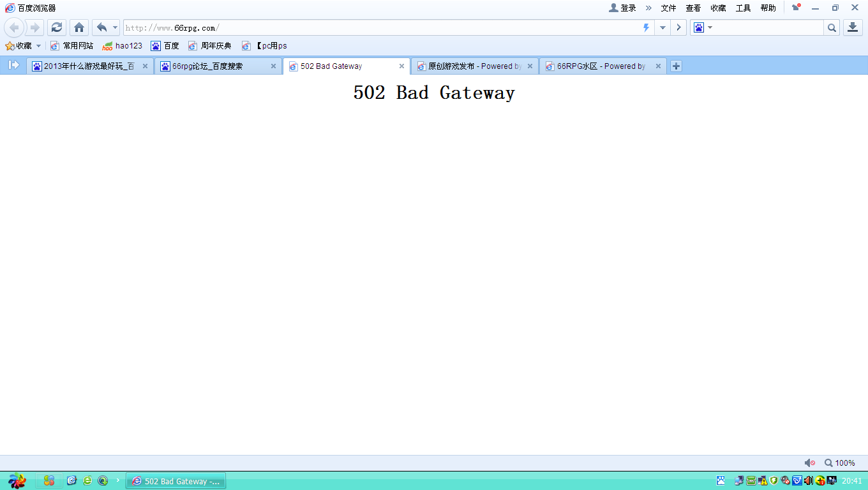Open the 工具 menu
868x490 pixels.
pos(743,8)
